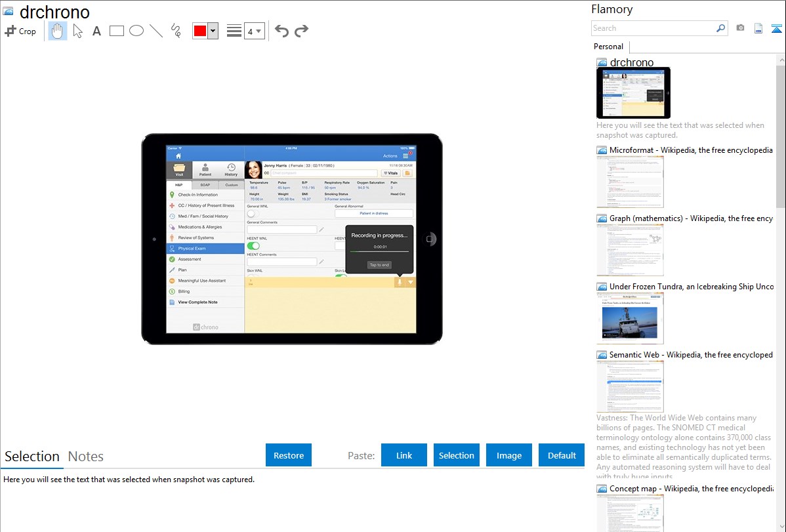Screen dimensions: 786x532
Task: Pick the freehand scribble tool
Action: [x=176, y=31]
